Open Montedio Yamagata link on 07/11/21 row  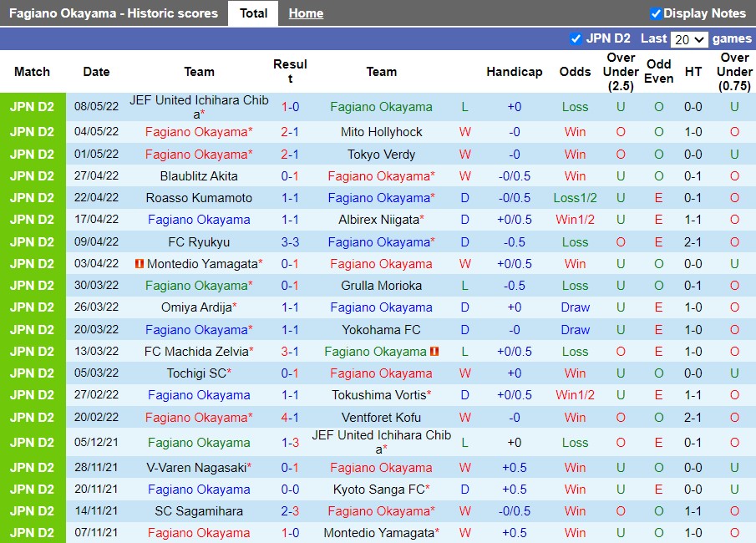pos(378,533)
